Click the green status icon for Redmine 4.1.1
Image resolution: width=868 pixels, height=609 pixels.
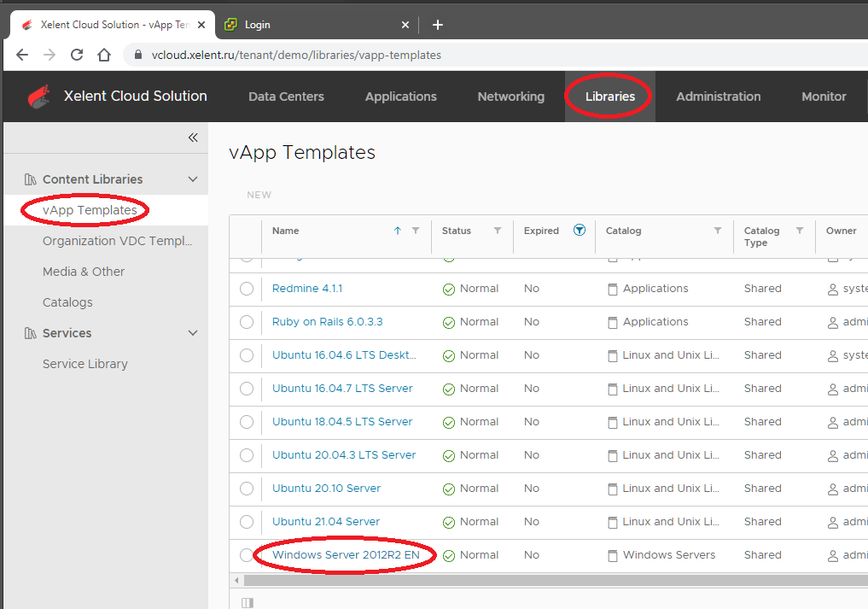[x=449, y=290]
